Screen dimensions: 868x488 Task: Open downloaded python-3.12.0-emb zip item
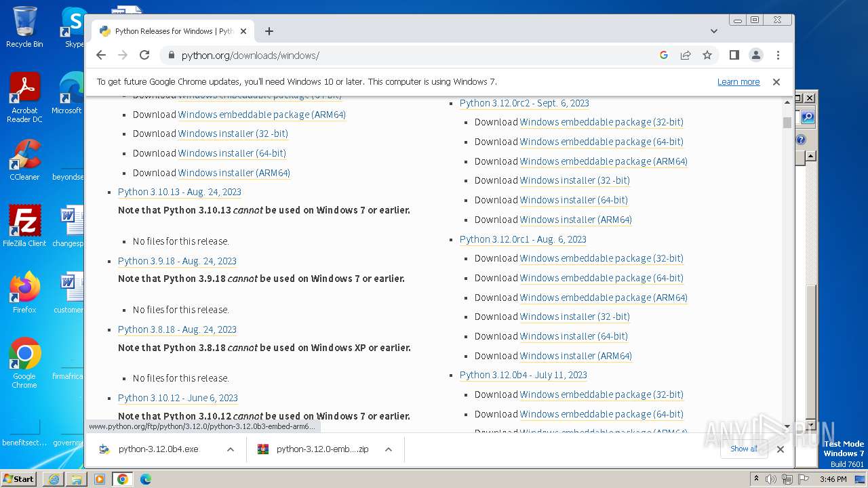[315, 449]
